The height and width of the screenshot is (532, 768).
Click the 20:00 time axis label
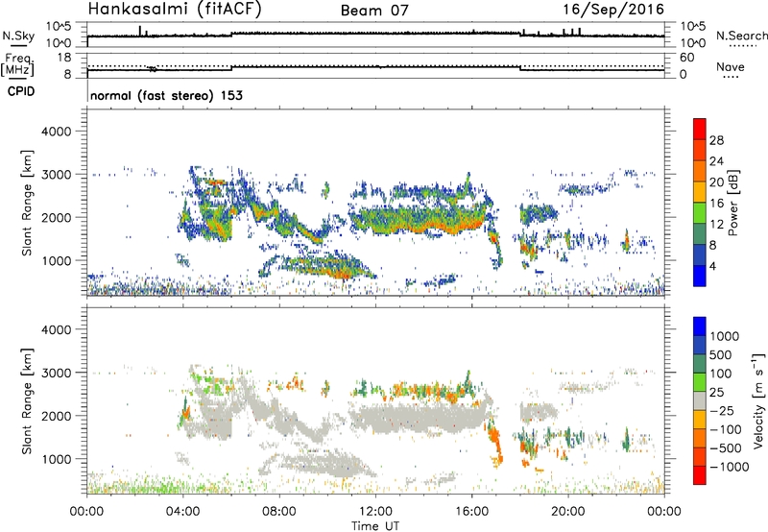click(567, 512)
